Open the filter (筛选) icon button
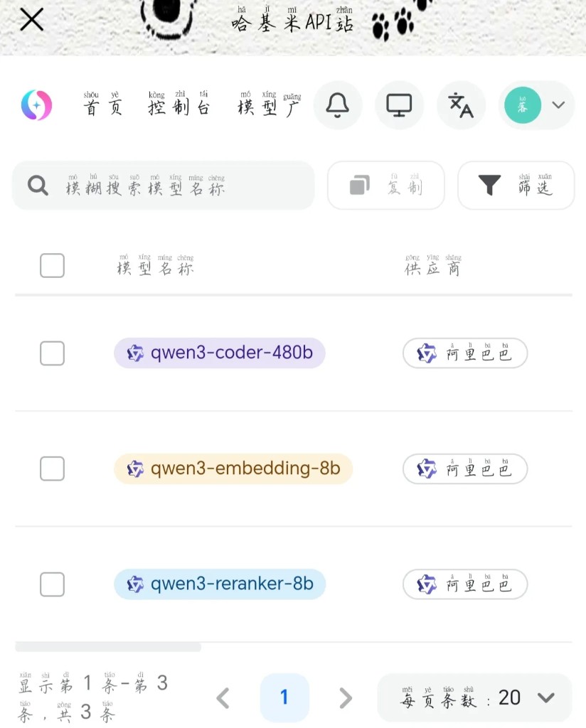 point(489,185)
